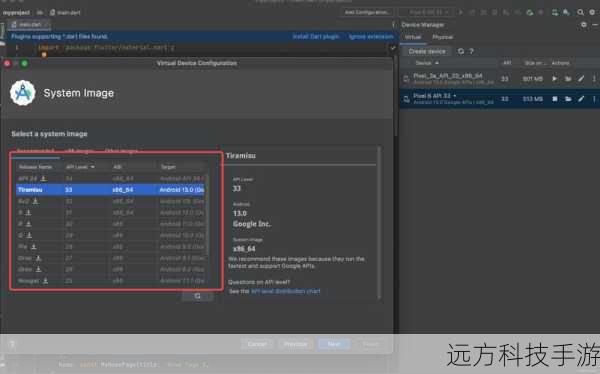
Task: Open Device Manager help question mark
Action: point(471,51)
